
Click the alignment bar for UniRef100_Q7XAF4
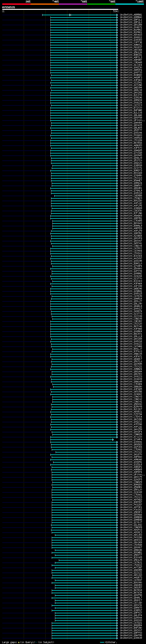pyautogui.click(x=82, y=440)
